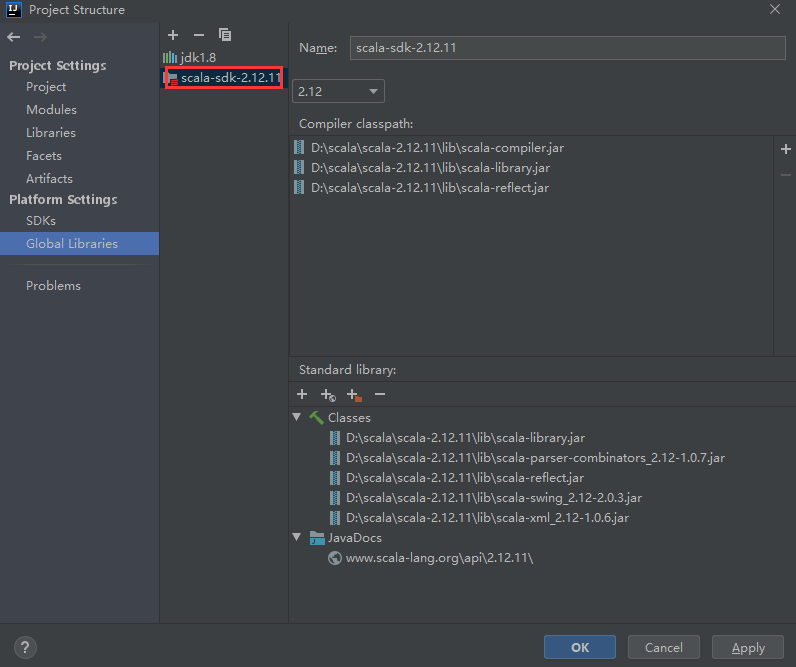The image size is (796, 667).
Task: Add documentation URL to standard library
Action: point(328,394)
